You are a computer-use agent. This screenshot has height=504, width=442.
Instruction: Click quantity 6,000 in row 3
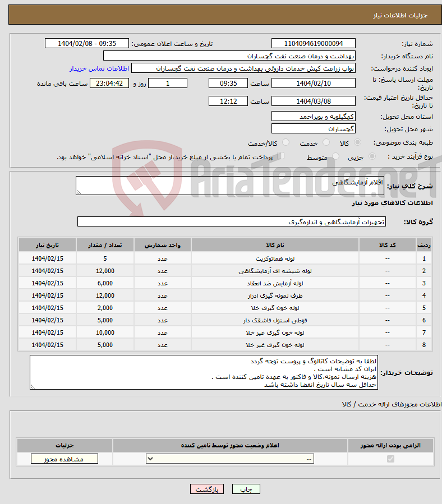click(x=105, y=283)
